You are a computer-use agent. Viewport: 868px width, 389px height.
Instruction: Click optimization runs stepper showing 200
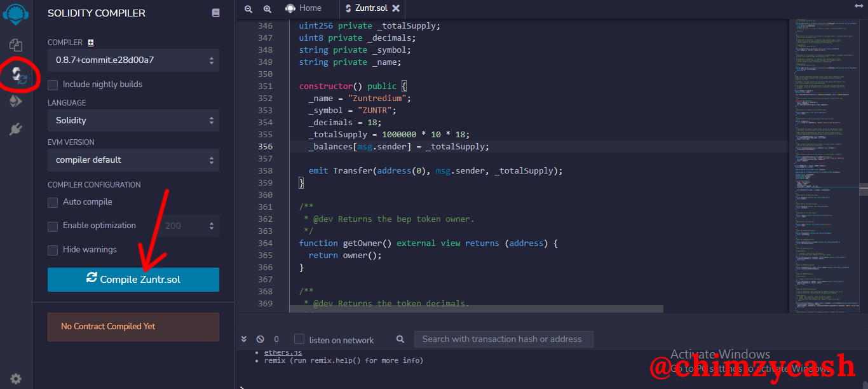point(189,226)
